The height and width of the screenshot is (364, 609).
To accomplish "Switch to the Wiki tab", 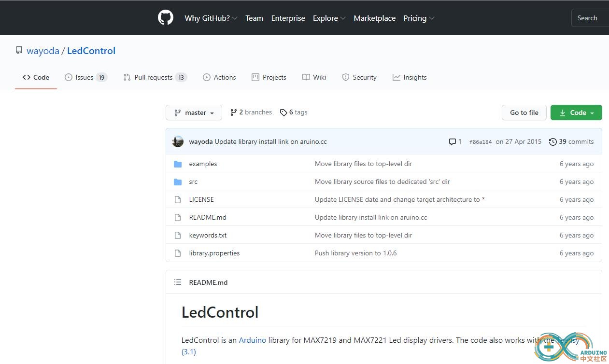I will (x=314, y=77).
